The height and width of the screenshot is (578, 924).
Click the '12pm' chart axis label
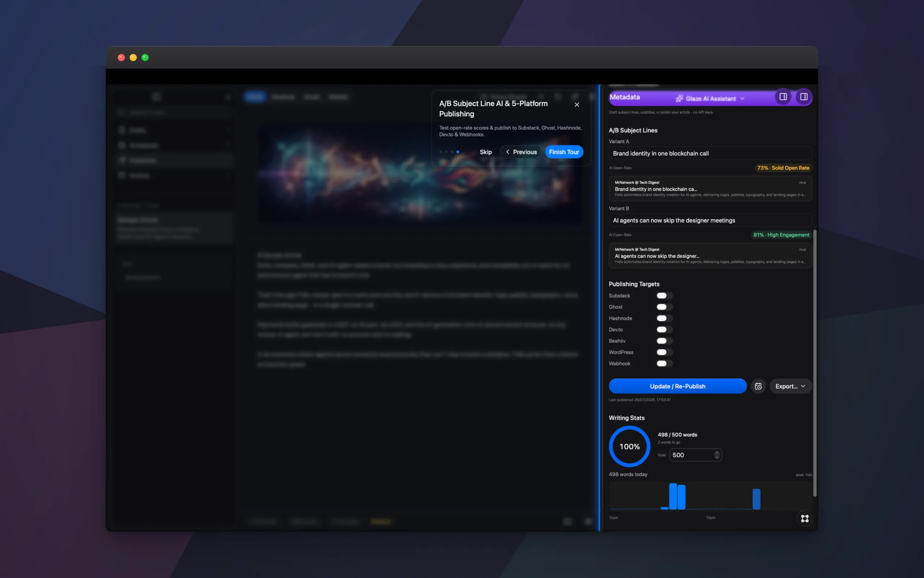click(711, 518)
